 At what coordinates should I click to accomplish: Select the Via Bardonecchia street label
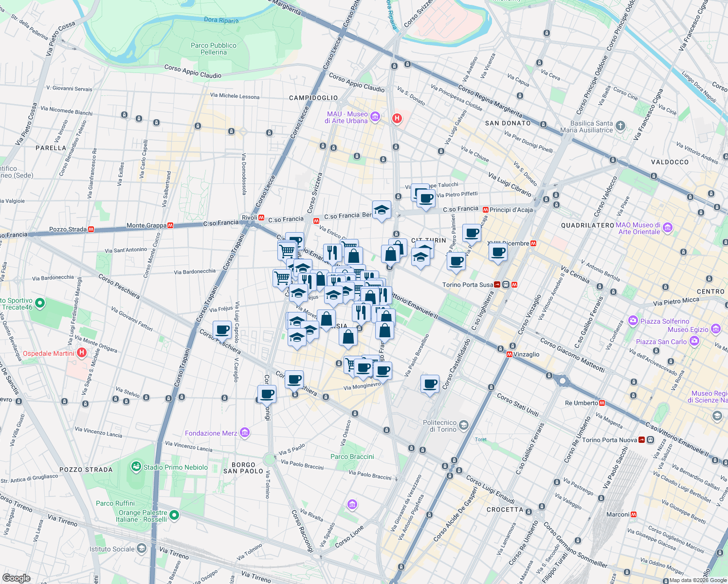coord(195,272)
